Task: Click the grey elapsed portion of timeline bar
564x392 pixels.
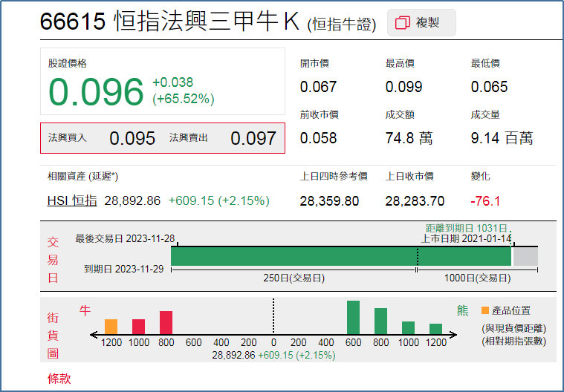Action: point(525,257)
